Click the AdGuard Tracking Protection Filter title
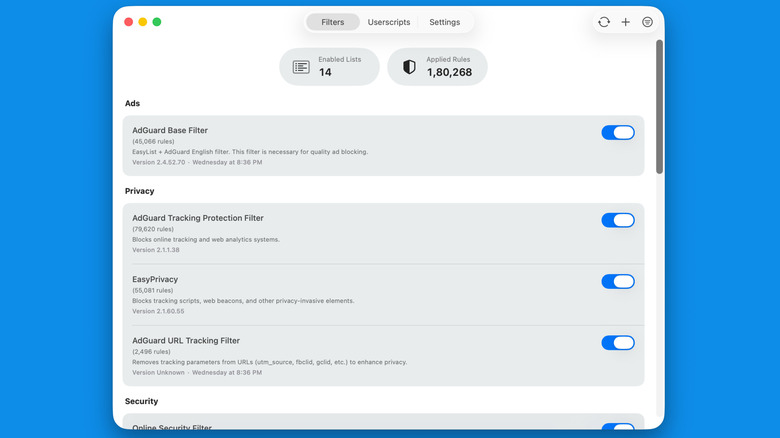This screenshot has height=438, width=780. [x=197, y=218]
